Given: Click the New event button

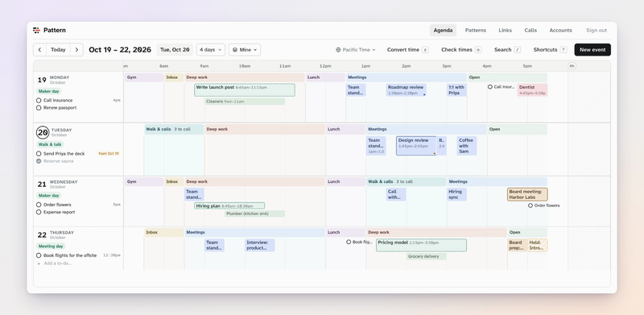Looking at the screenshot, I should [x=592, y=50].
